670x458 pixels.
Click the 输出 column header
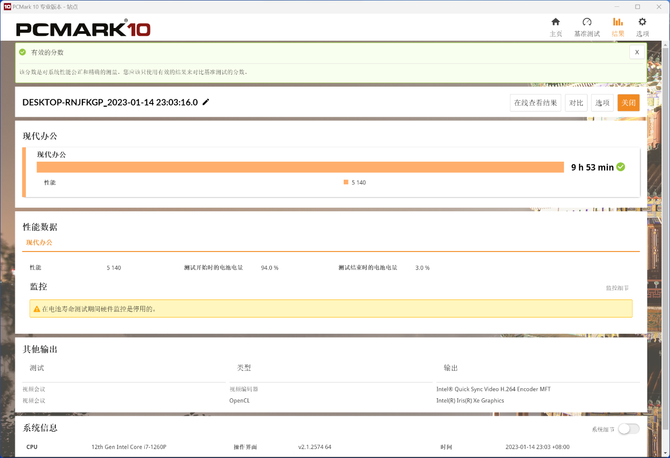pos(451,368)
